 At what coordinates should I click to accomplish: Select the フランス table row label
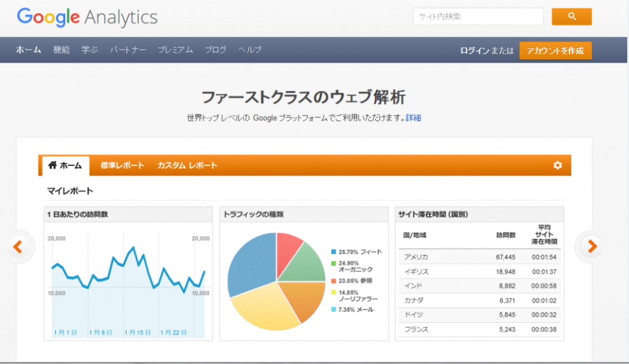[x=416, y=330]
